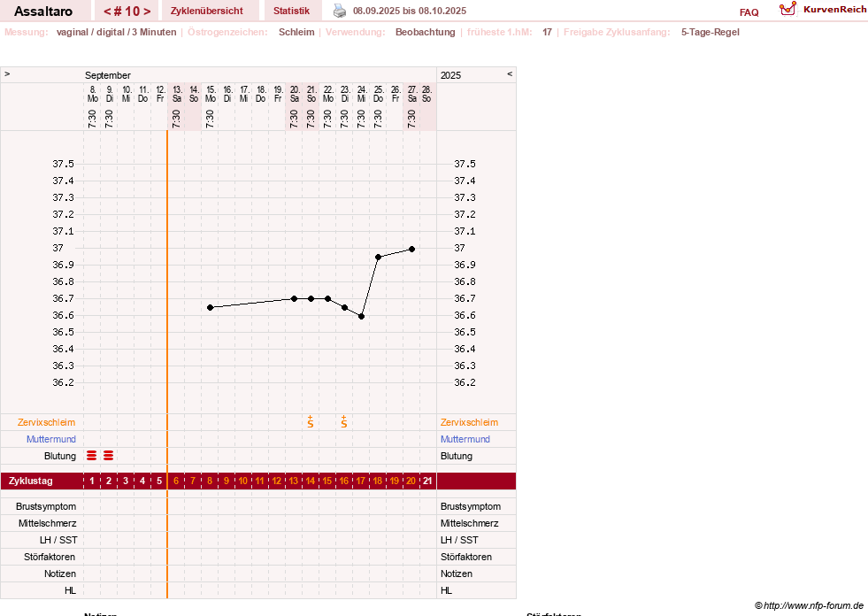Click the früheste 1.hM value 17
This screenshot has width=868, height=616.
[547, 32]
